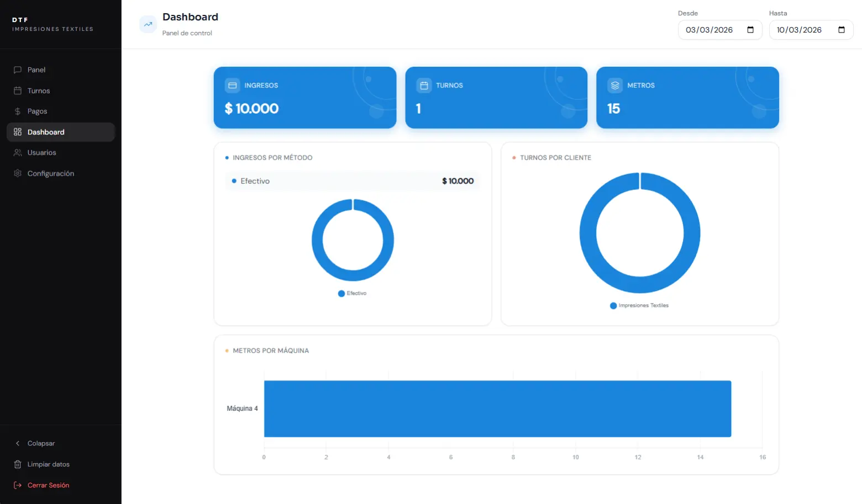Click the Configuración gear icon
Viewport: 862px width, 504px height.
point(18,173)
